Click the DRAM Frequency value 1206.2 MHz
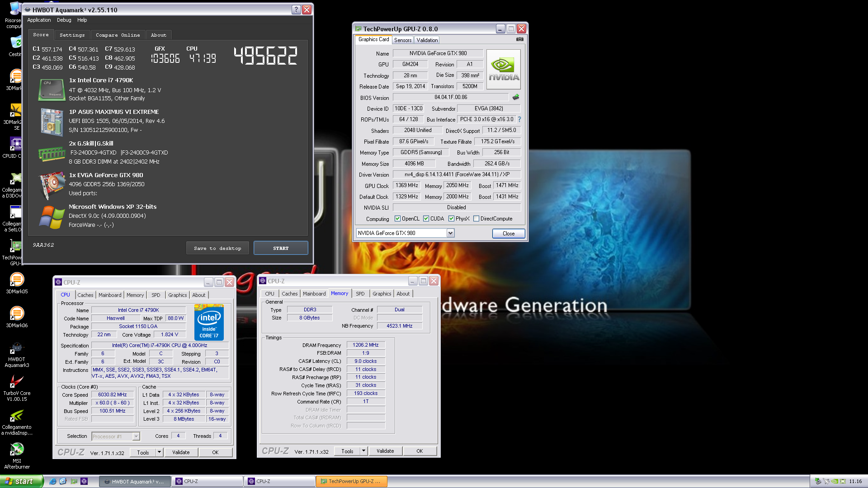 [x=366, y=345]
